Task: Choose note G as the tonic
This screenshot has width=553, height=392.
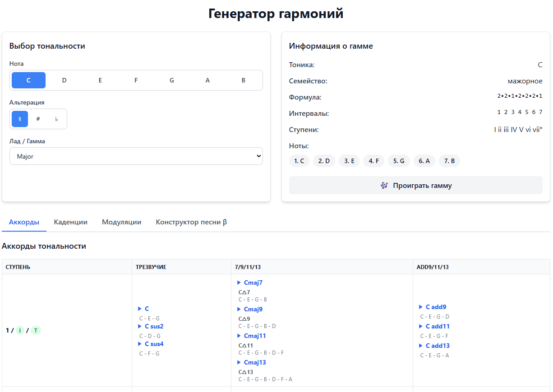Action: [x=172, y=81]
